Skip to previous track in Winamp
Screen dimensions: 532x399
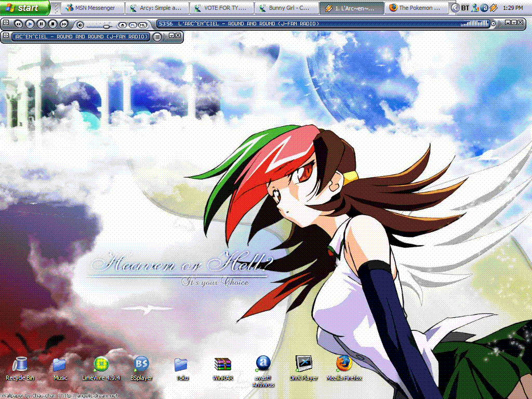coord(19,24)
